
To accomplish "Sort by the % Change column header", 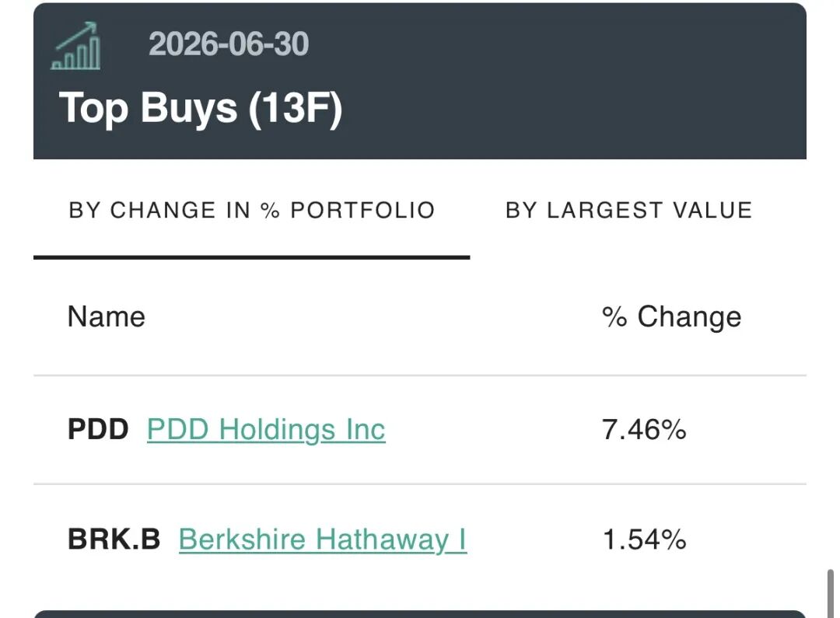I will click(672, 316).
